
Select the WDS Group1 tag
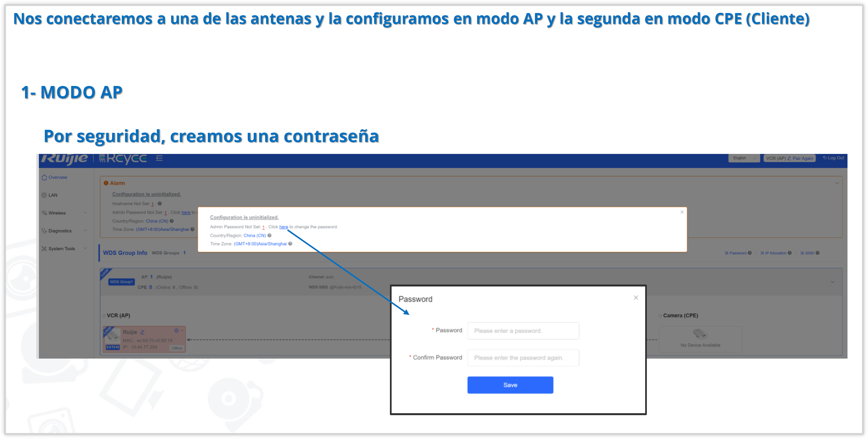point(121,282)
